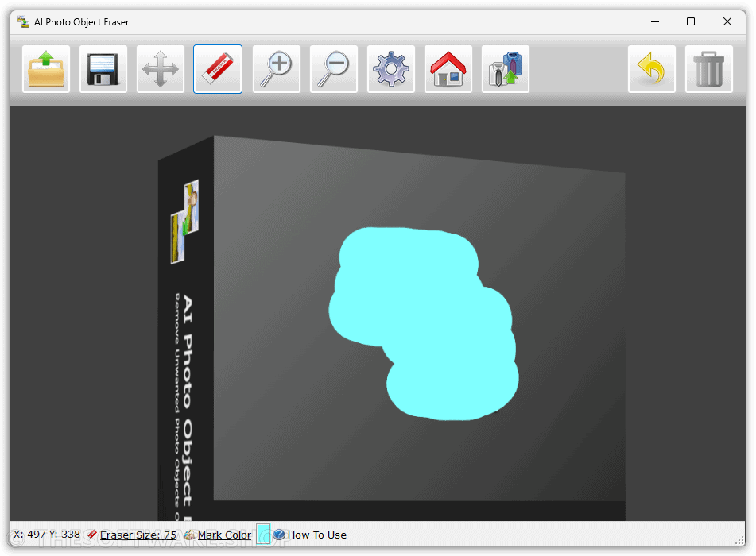
Task: Select the red Eraser tool
Action: pyautogui.click(x=218, y=69)
